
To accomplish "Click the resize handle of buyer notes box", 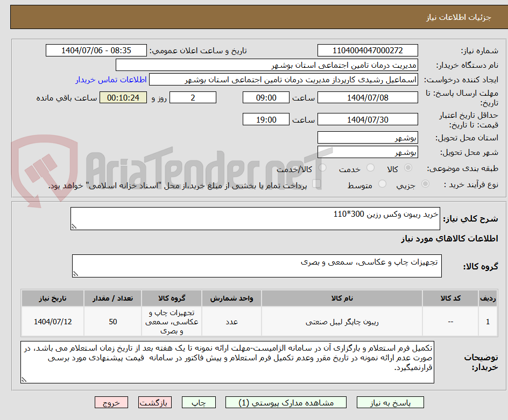I will pyautogui.click(x=24, y=380).
